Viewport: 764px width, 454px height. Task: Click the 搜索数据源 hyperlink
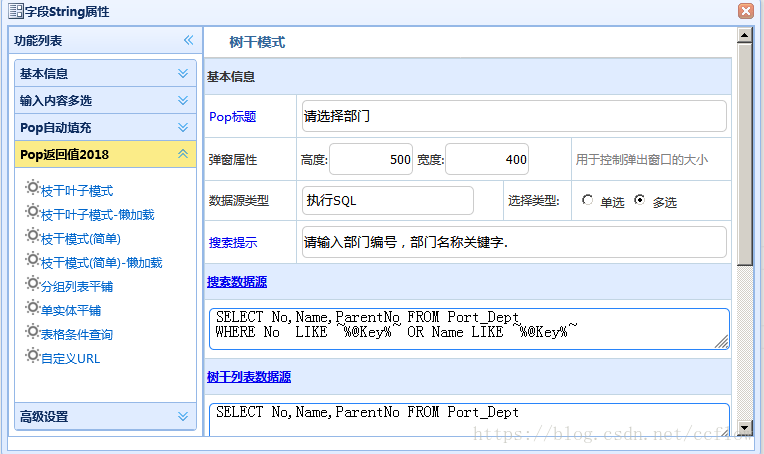[237, 282]
